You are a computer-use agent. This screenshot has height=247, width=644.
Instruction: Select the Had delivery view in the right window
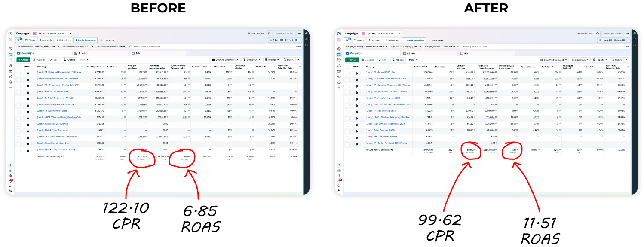click(x=391, y=40)
